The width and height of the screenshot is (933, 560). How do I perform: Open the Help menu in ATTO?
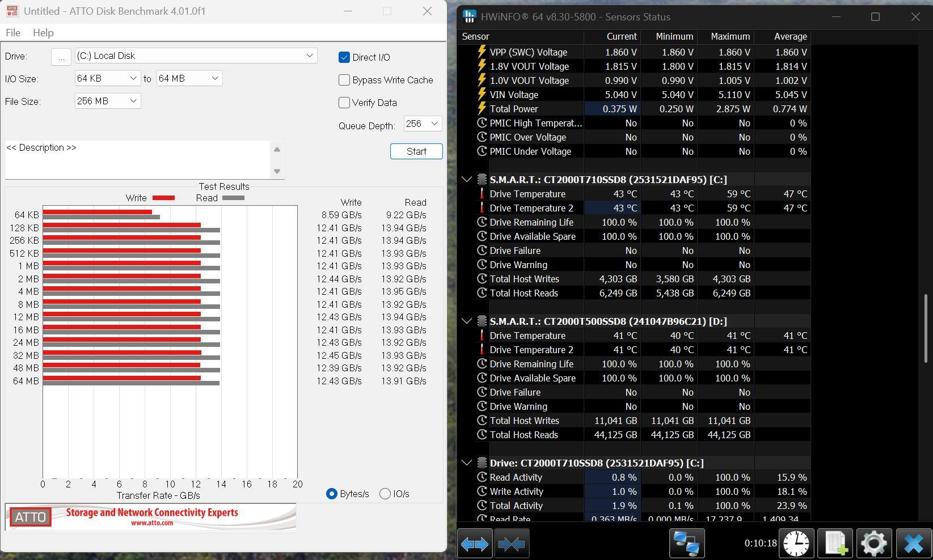click(43, 33)
